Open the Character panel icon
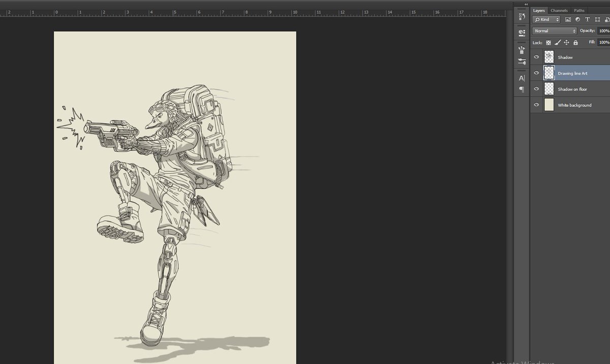This screenshot has height=364, width=610. [x=521, y=77]
